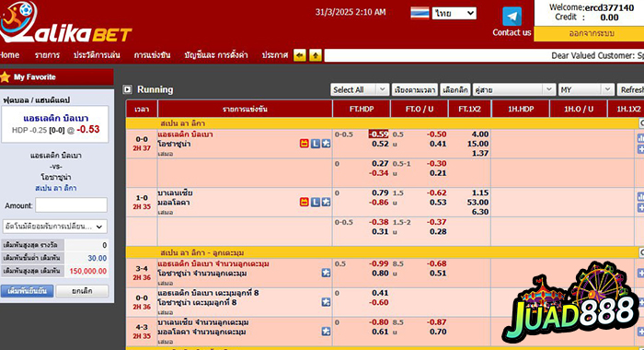Open the Telegram Contact us icon
Viewport: 644px width, 350px height.
coord(512,17)
